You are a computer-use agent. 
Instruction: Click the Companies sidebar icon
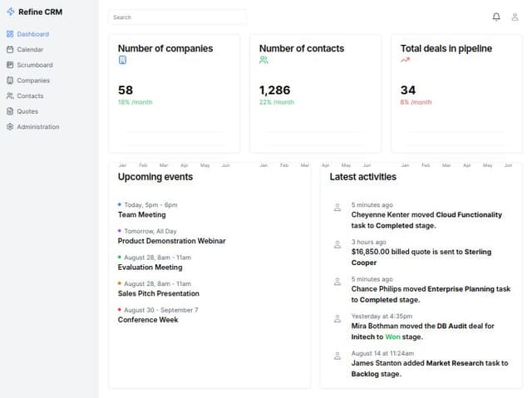(x=10, y=81)
